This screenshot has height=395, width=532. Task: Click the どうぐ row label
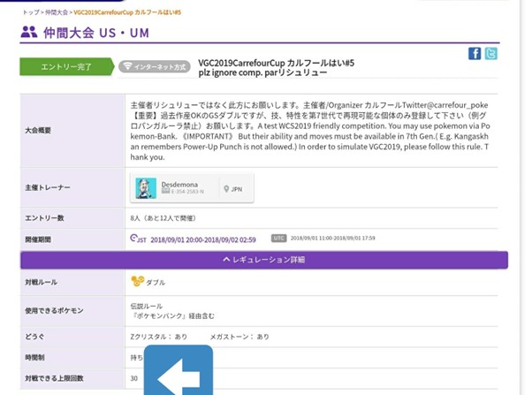(34, 337)
